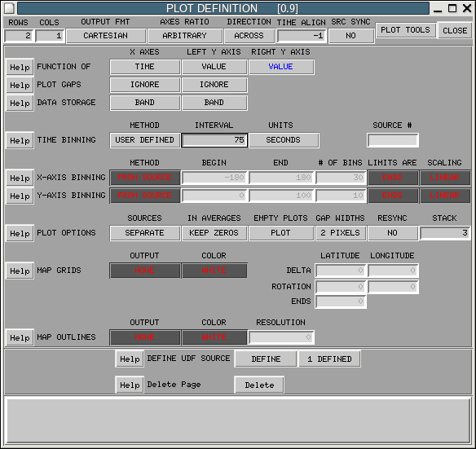Toggle X axes data storage BAND
The height and width of the screenshot is (449, 476).
145,103
